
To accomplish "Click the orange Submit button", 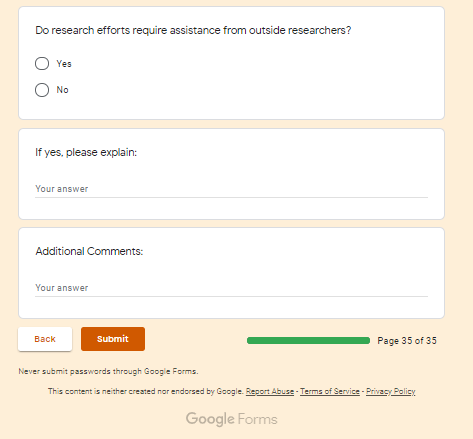I will (113, 339).
